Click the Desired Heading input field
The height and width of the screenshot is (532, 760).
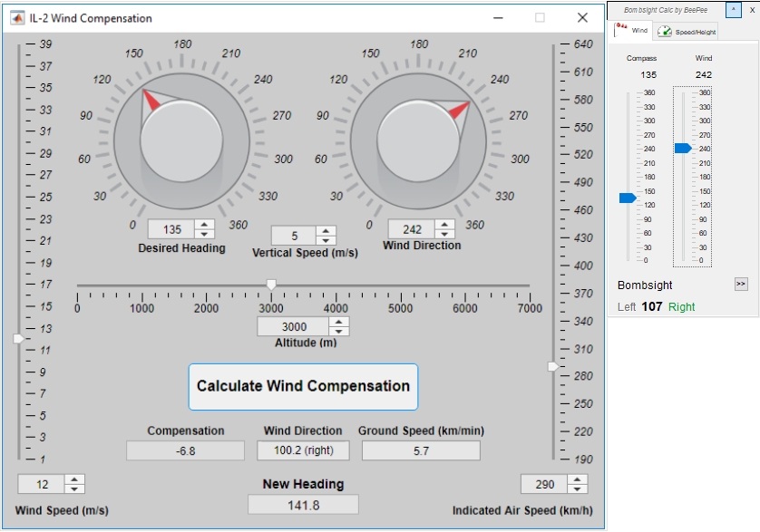171,229
